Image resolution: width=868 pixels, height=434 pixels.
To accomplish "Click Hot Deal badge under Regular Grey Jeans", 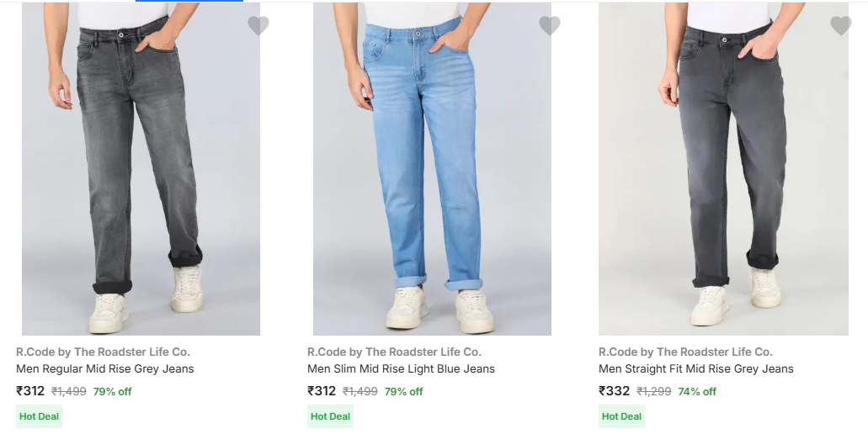I will [x=39, y=416].
